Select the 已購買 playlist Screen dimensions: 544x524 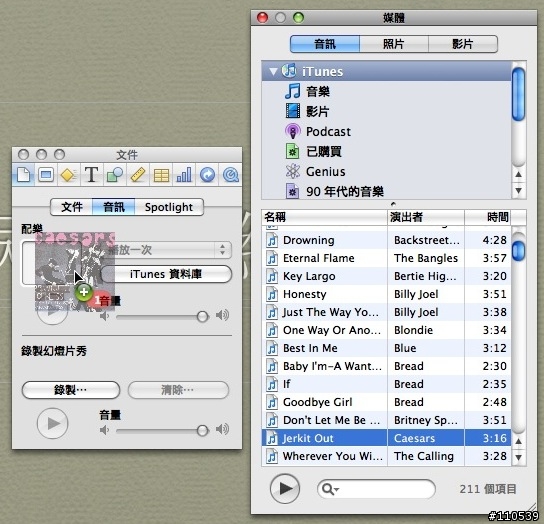point(386,152)
